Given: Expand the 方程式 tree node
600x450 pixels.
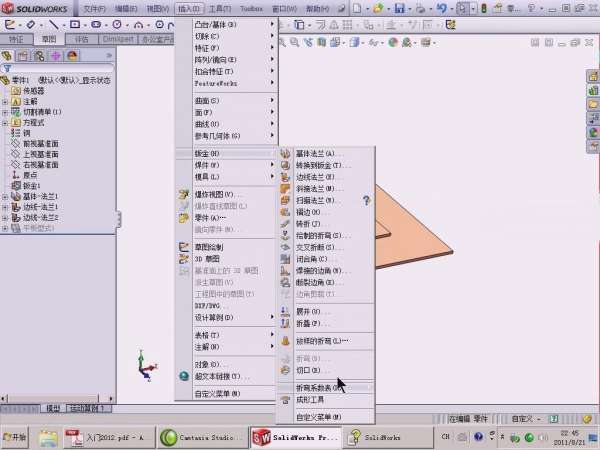Looking at the screenshot, I should pos(5,123).
